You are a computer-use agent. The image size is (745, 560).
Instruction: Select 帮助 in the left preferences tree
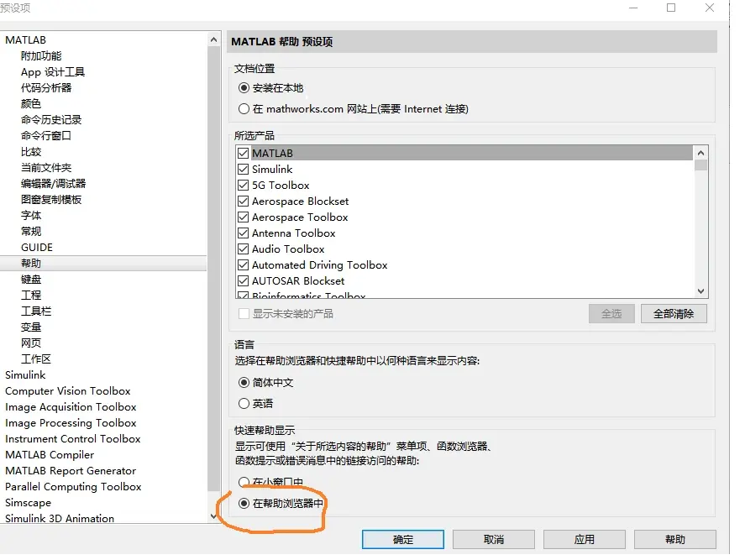click(x=31, y=263)
